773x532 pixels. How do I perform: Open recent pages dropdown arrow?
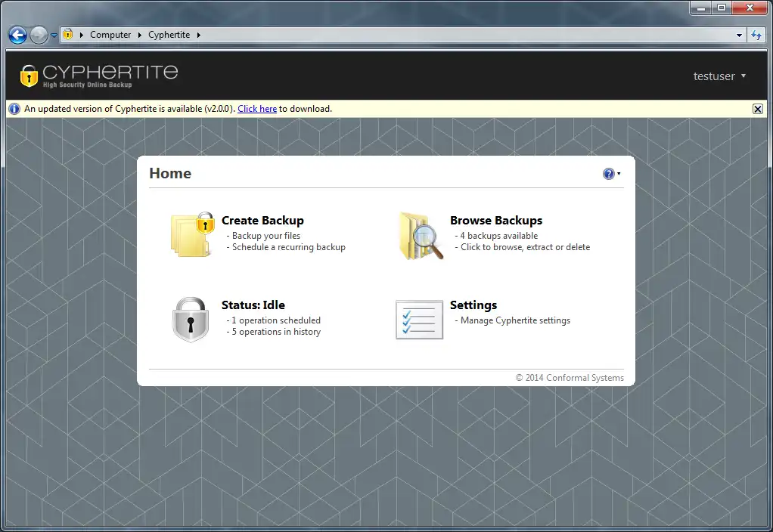tap(54, 36)
